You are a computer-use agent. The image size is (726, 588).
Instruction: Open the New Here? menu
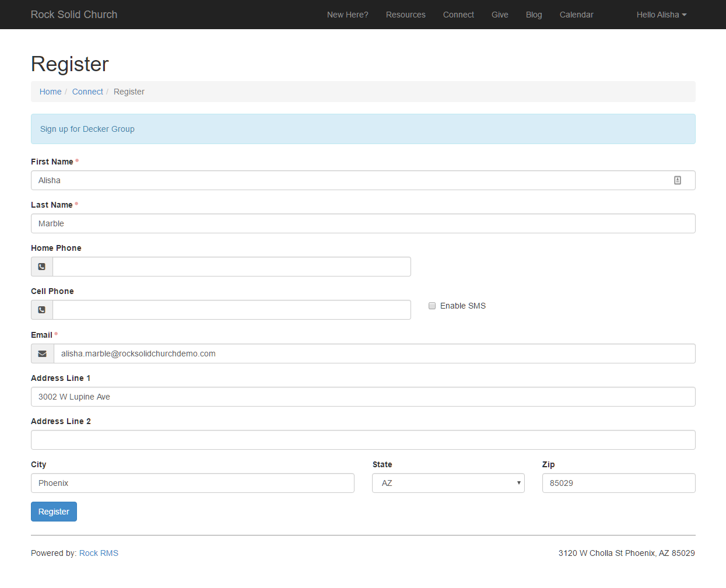[348, 15]
